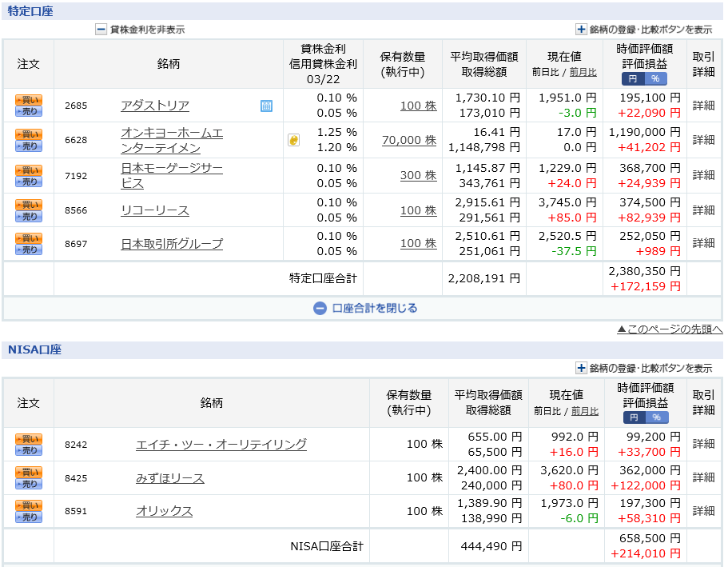This screenshot has height=567, width=728.
Task: Click 100 株 quantity link for リコーリース
Action: [x=418, y=210]
